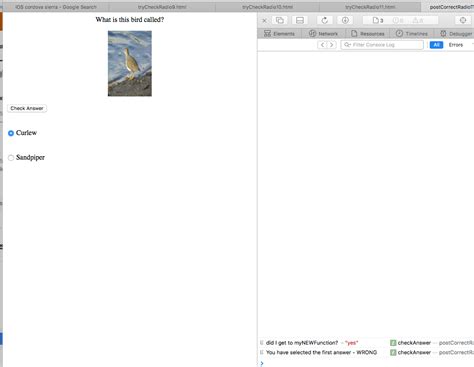Detach the inspector into a separate window
The height and width of the screenshot is (367, 474).
pos(280,21)
